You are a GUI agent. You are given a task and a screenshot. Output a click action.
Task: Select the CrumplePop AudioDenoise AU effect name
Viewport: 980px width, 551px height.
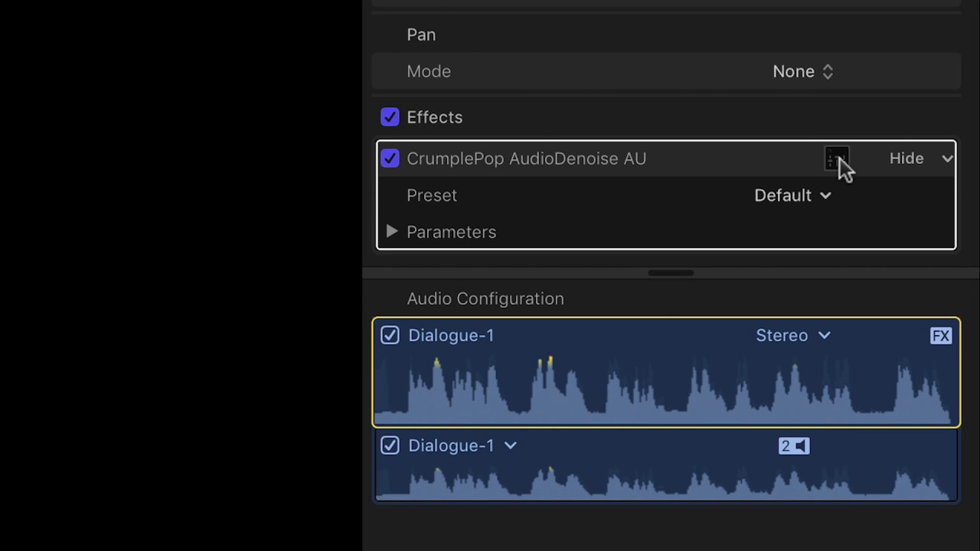coord(526,158)
